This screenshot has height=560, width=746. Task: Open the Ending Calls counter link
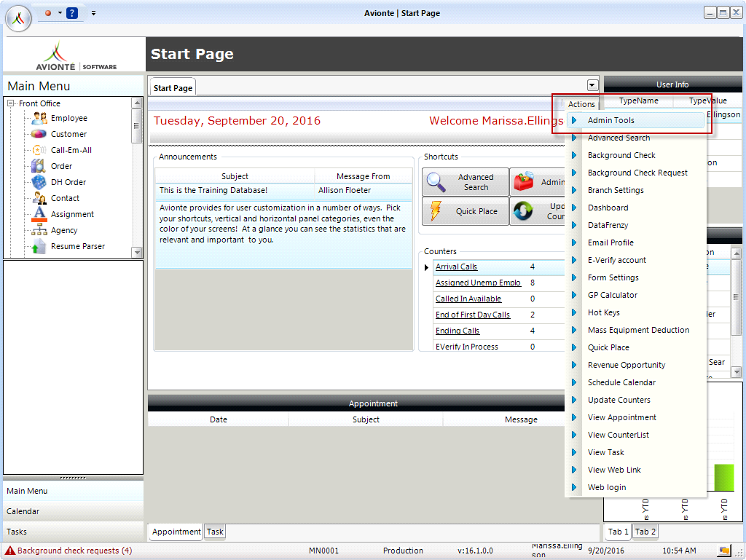point(458,331)
